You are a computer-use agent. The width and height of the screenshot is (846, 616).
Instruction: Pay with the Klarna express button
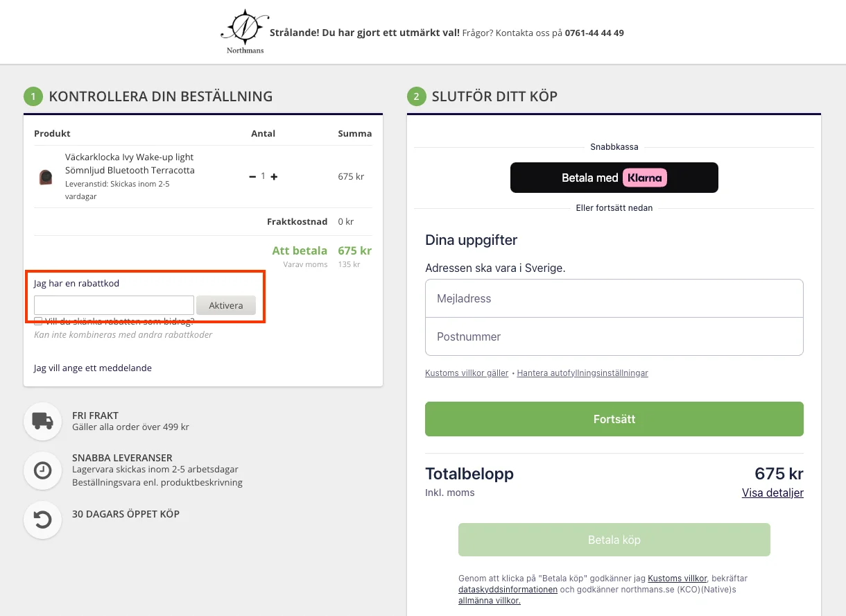(614, 178)
